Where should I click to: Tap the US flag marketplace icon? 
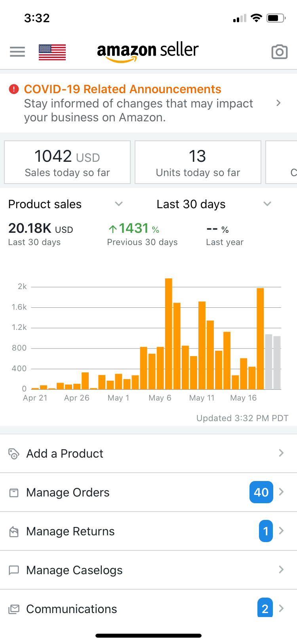click(x=52, y=52)
